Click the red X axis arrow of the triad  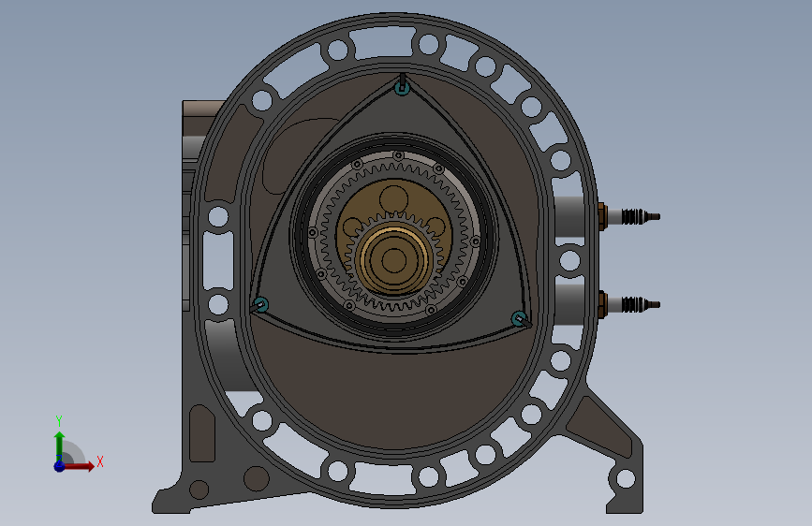click(79, 466)
